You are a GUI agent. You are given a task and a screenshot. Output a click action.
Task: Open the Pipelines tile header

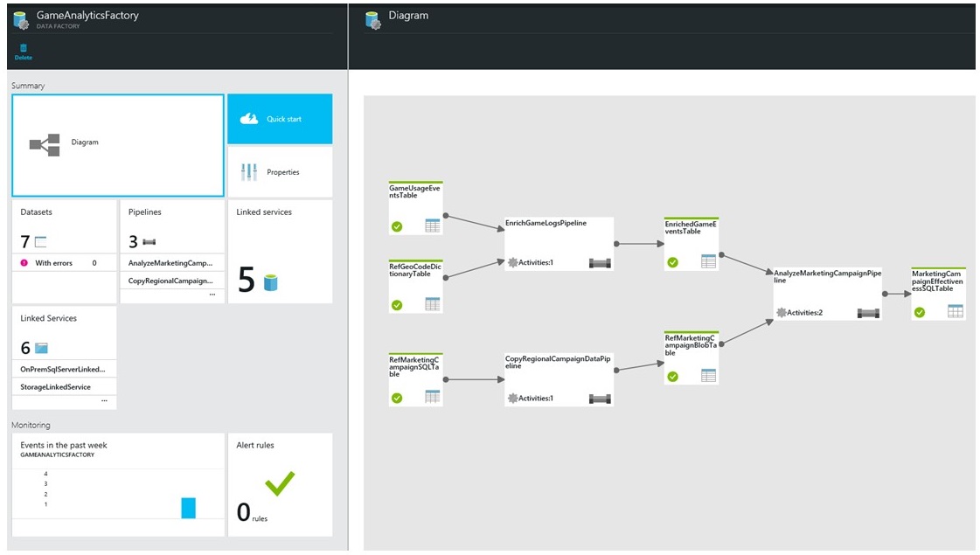pos(172,227)
